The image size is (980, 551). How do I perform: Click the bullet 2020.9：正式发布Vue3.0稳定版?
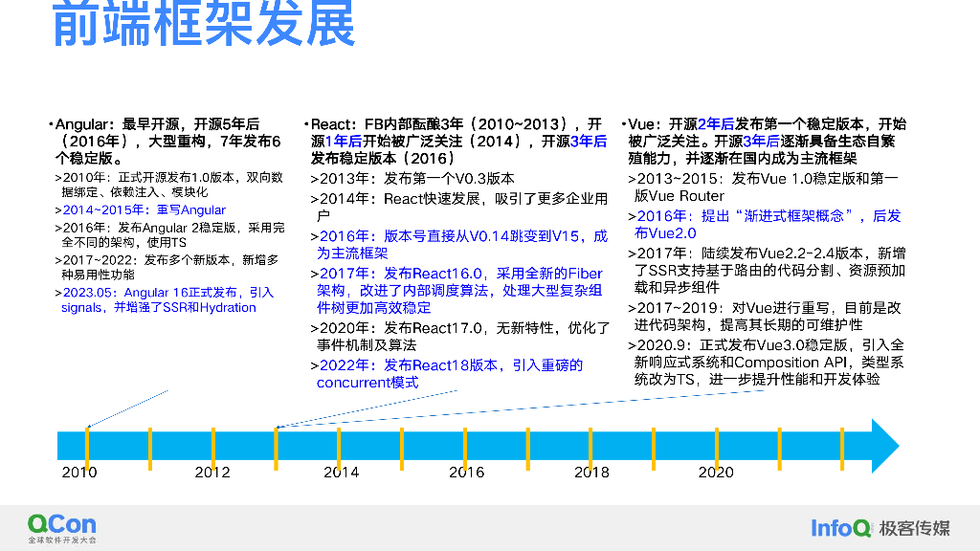pos(767,363)
